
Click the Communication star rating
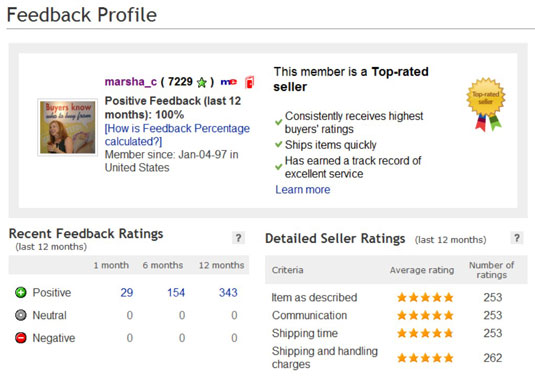click(425, 315)
